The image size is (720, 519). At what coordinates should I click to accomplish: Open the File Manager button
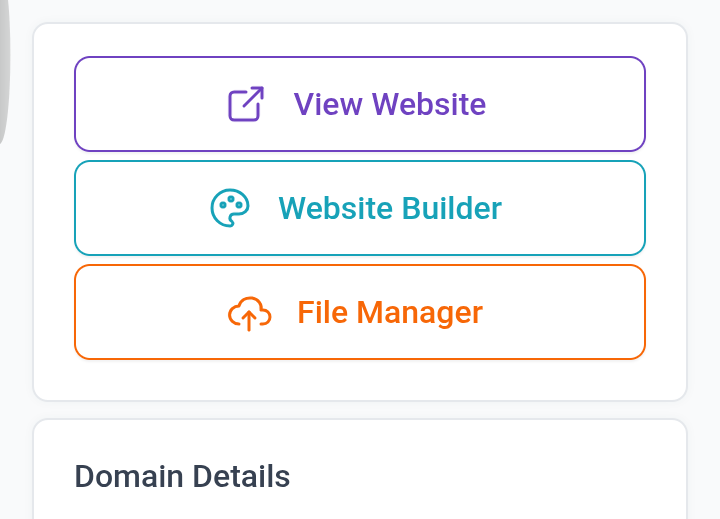pos(360,312)
